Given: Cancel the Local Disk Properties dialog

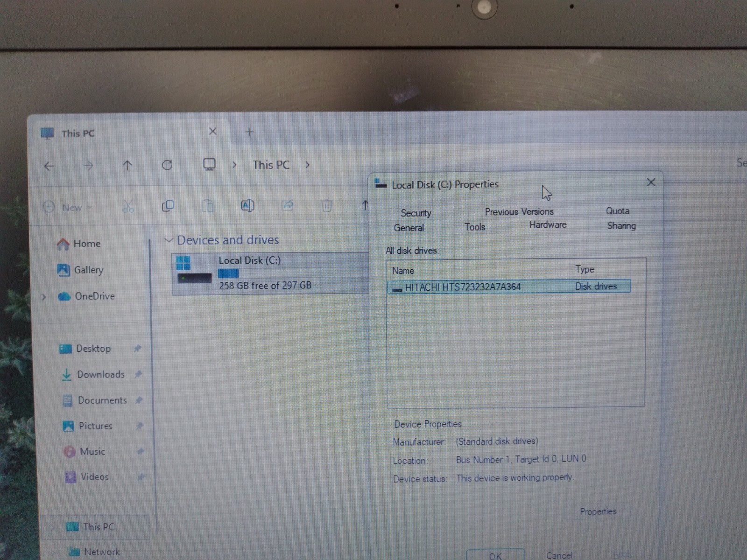Looking at the screenshot, I should coord(559,555).
